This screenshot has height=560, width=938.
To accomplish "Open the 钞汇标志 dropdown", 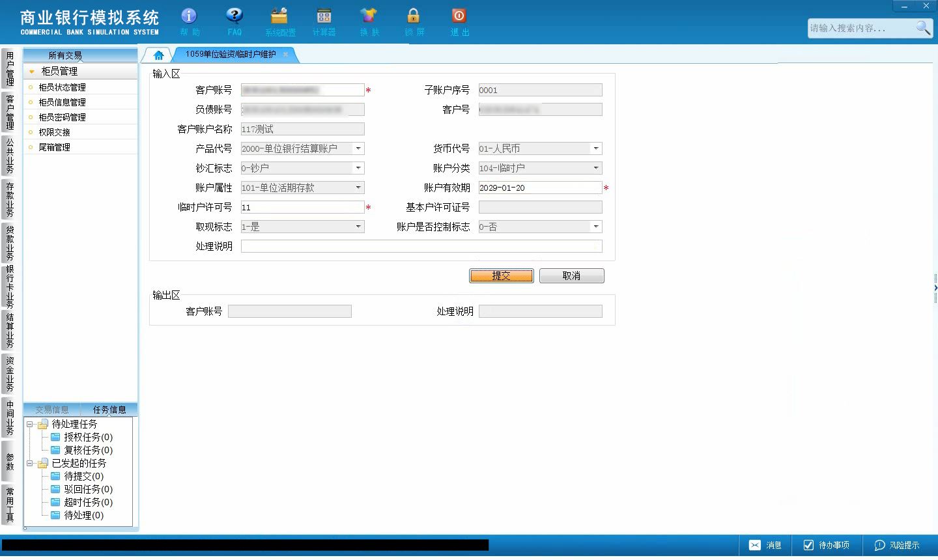I will pyautogui.click(x=358, y=168).
